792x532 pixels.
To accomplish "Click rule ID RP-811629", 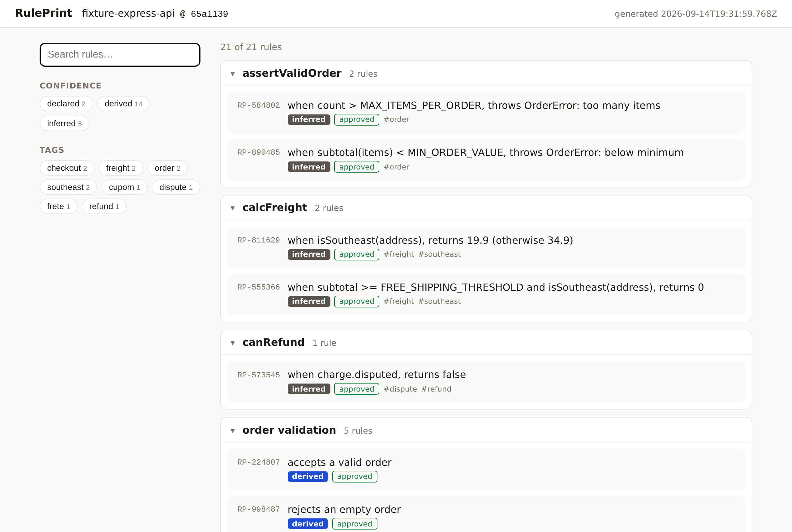I will coord(259,240).
